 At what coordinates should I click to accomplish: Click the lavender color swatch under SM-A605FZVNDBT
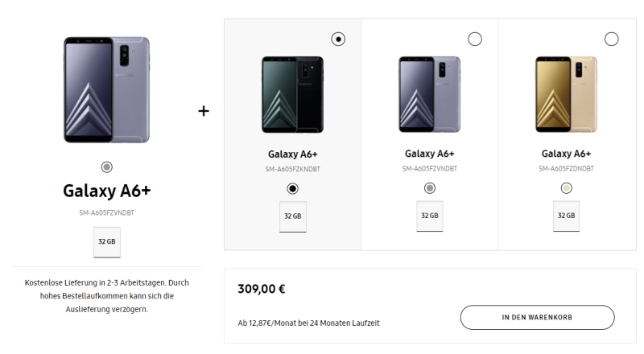tap(430, 187)
